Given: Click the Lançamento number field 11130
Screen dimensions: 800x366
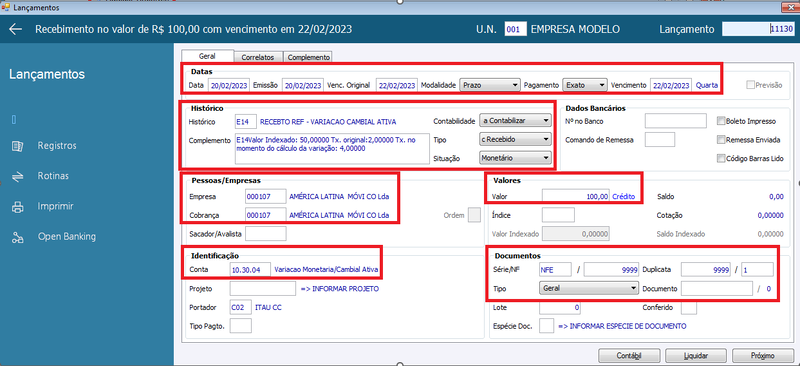Looking at the screenshot, I should [758, 29].
